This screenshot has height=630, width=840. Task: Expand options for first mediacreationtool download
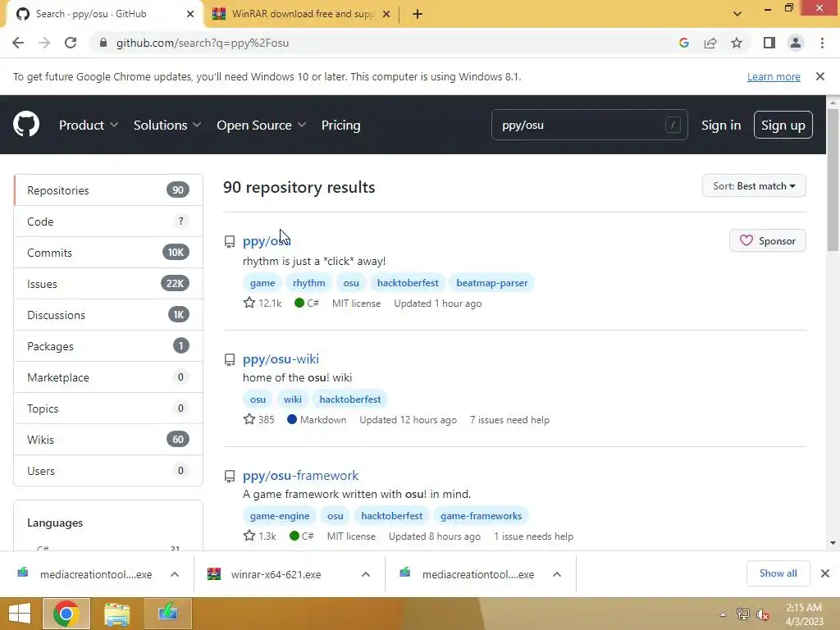pyautogui.click(x=175, y=574)
